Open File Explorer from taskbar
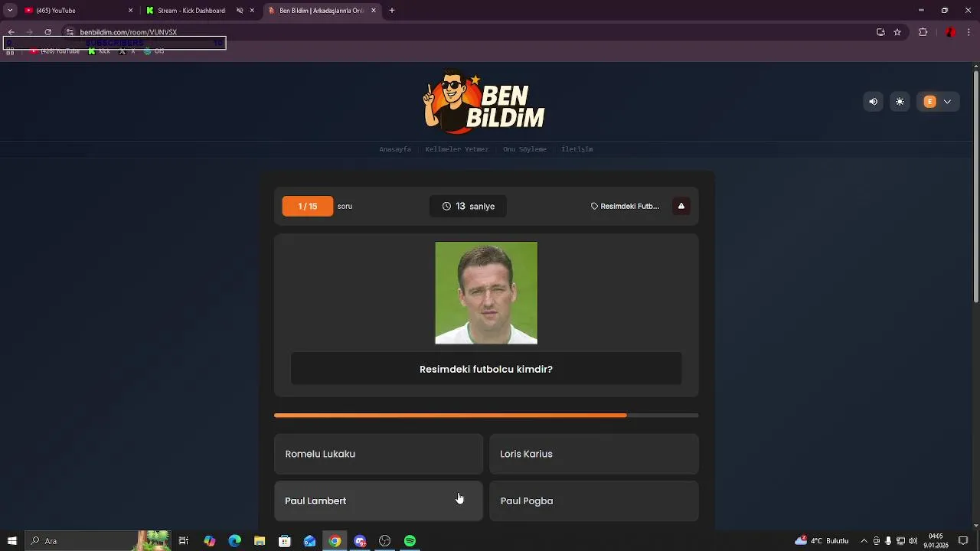980x551 pixels. [260, 541]
